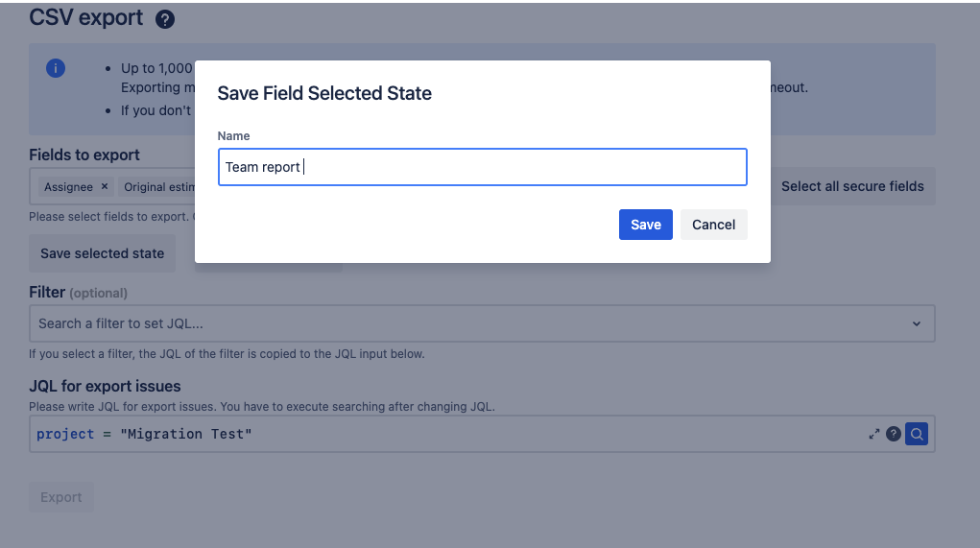
Task: Cancel the Save Field Selected State dialog
Action: 713,225
